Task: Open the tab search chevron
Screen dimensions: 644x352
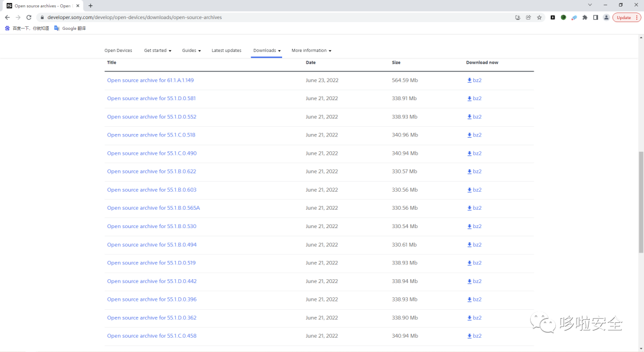Action: pyautogui.click(x=590, y=5)
